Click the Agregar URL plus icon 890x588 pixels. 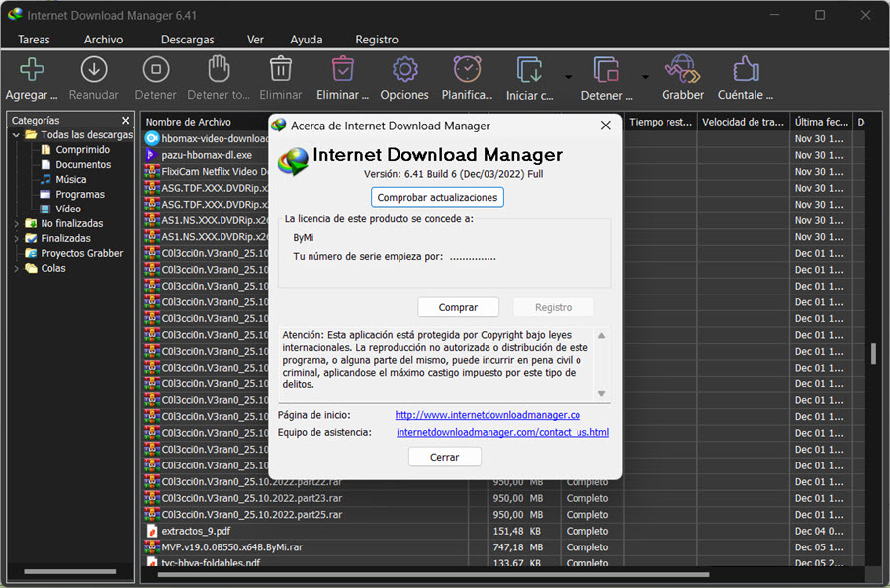point(32,69)
